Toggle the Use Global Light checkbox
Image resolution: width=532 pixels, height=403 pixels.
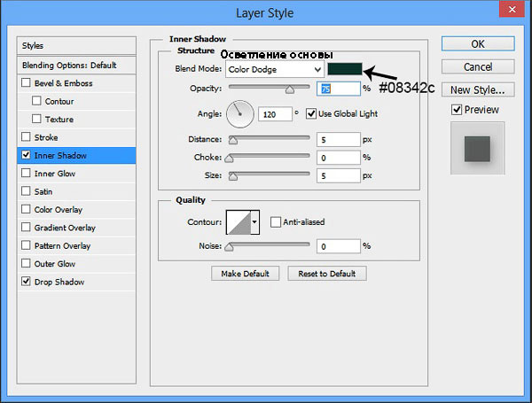click(311, 113)
